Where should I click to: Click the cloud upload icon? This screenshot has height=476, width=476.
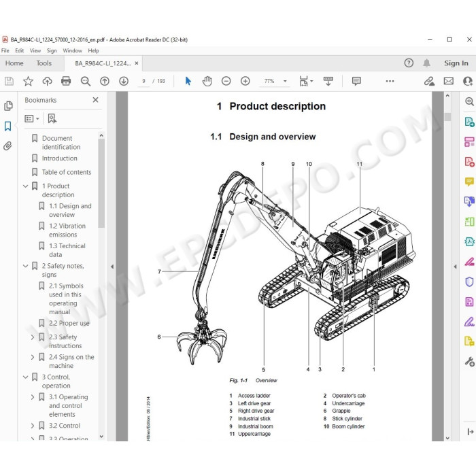pyautogui.click(x=47, y=81)
